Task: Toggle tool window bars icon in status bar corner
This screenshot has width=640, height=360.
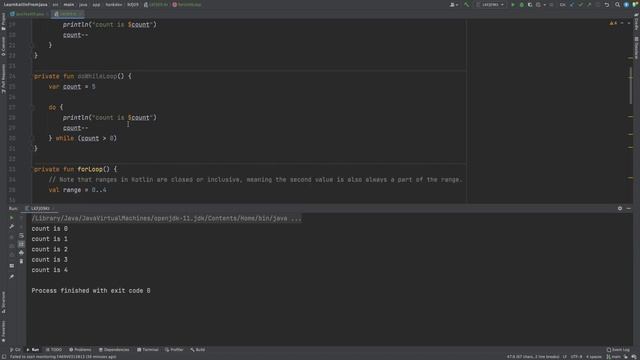Action: (4, 357)
